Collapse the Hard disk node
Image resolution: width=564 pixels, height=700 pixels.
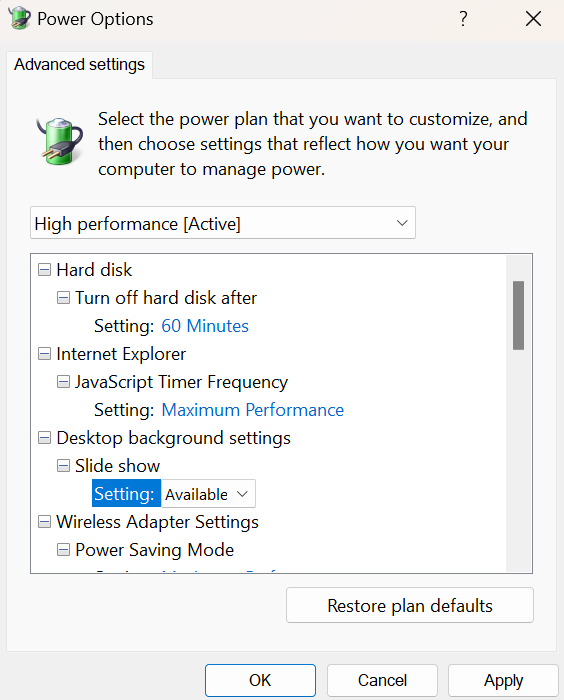(44, 270)
